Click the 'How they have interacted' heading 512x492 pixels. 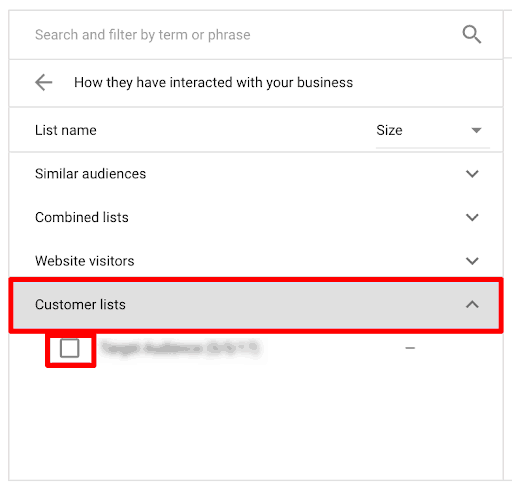[213, 82]
